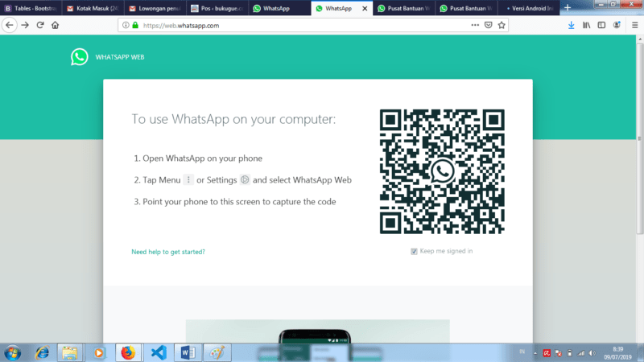Switch to Pos bukugue tab

pos(217,8)
